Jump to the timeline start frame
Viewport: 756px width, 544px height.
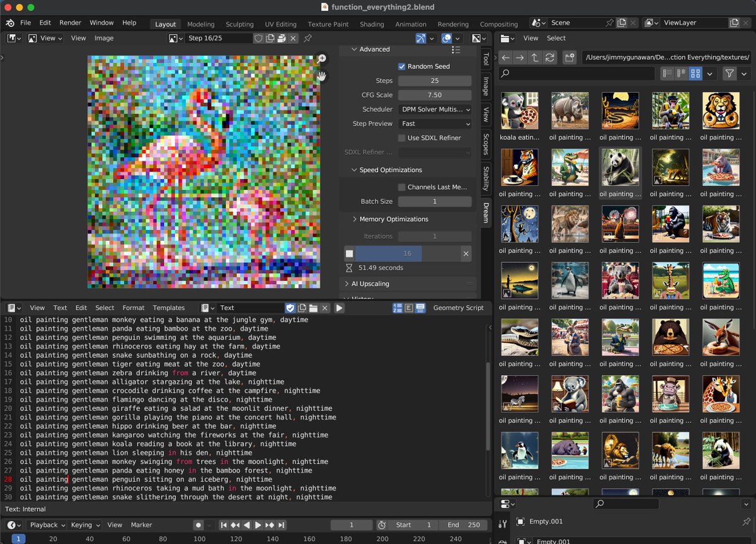tap(224, 525)
